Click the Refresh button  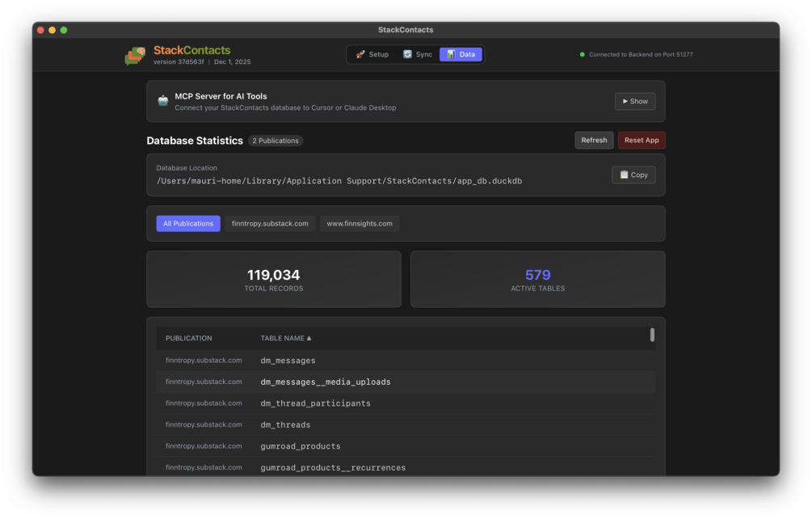[594, 141]
